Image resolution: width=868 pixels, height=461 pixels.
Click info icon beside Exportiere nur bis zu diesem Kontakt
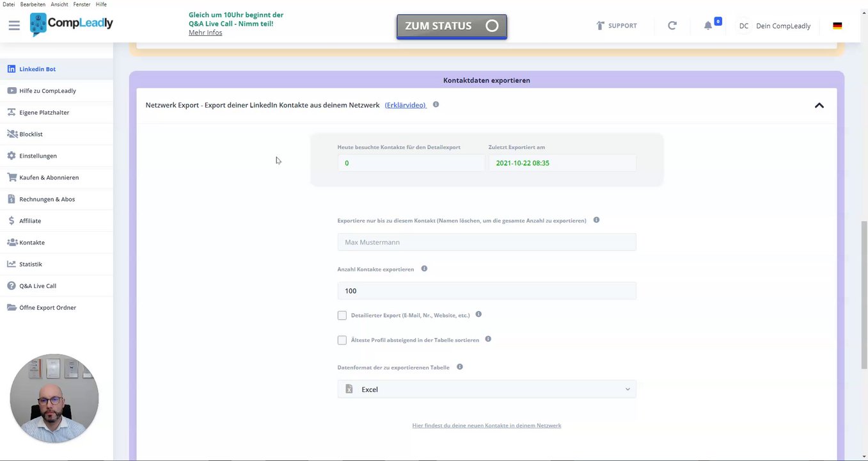tap(596, 220)
